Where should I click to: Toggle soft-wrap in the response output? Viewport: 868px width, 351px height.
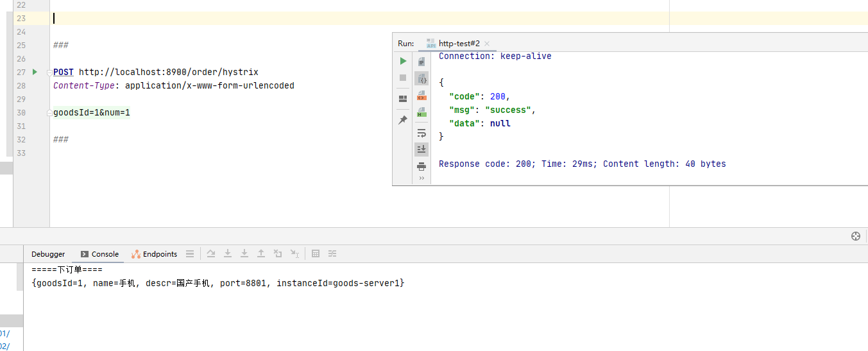click(x=421, y=133)
